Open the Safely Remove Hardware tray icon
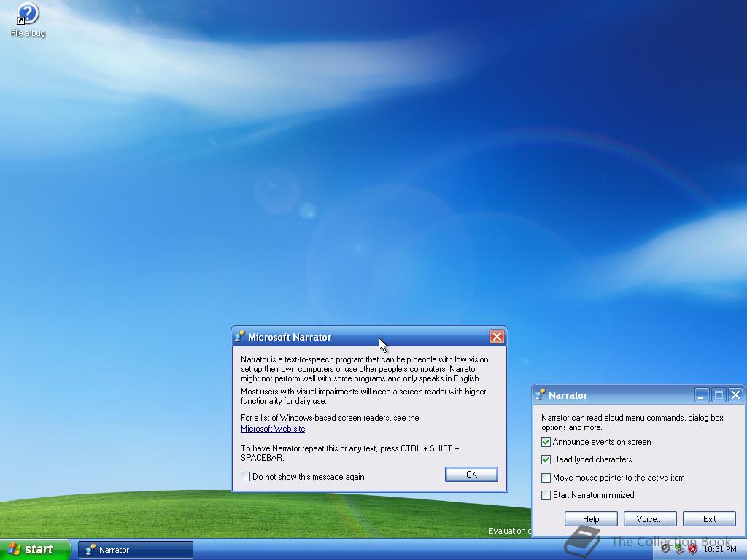 click(x=679, y=549)
